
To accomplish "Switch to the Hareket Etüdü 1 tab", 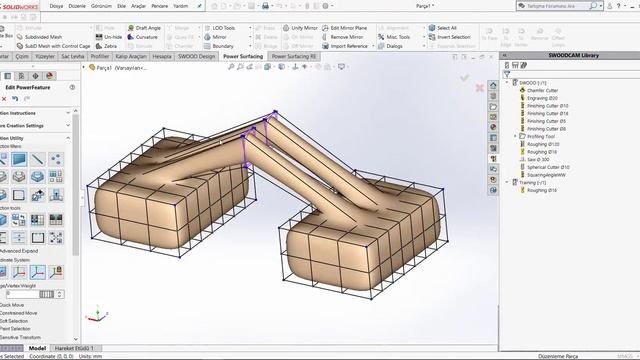I will pyautogui.click(x=74, y=348).
